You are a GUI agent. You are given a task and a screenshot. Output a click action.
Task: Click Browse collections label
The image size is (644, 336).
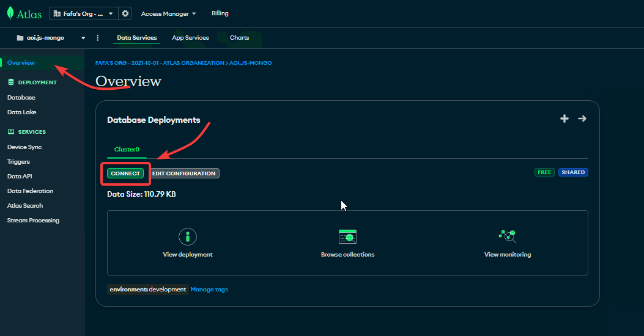click(347, 254)
